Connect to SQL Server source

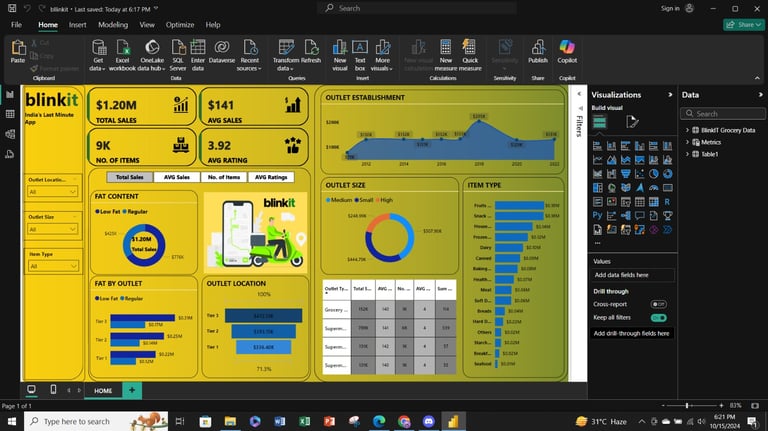pyautogui.click(x=178, y=55)
